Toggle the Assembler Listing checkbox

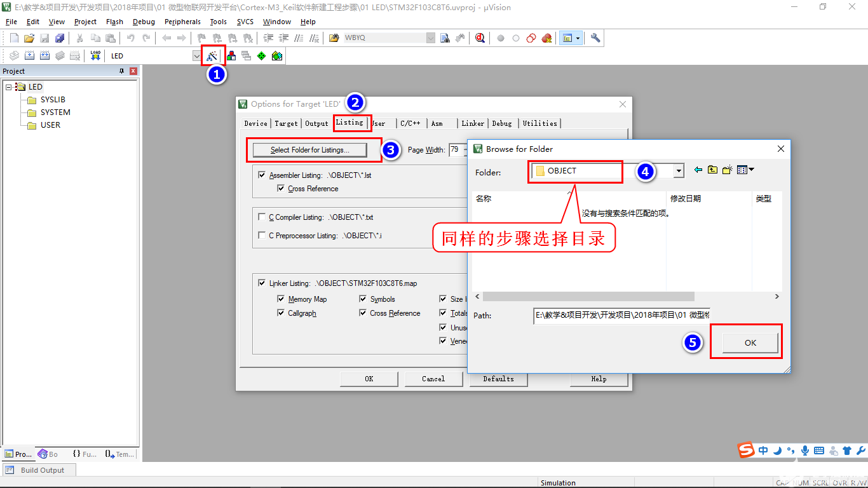tap(262, 175)
